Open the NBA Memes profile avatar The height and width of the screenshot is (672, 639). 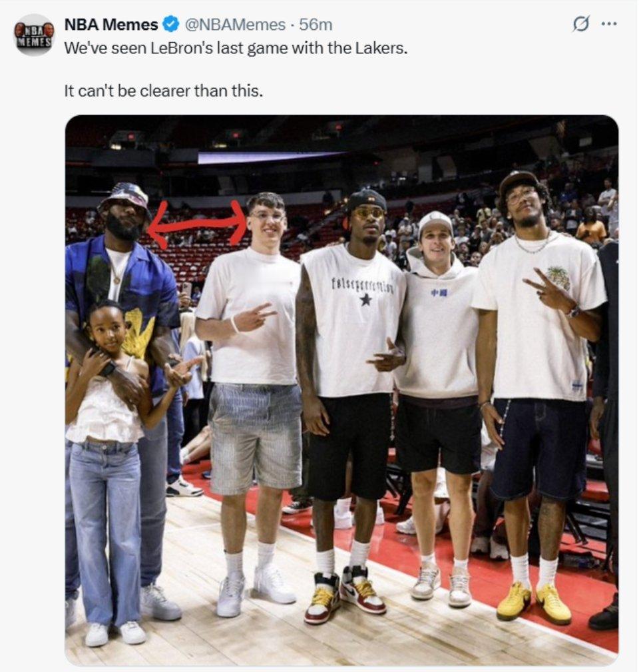pyautogui.click(x=34, y=35)
